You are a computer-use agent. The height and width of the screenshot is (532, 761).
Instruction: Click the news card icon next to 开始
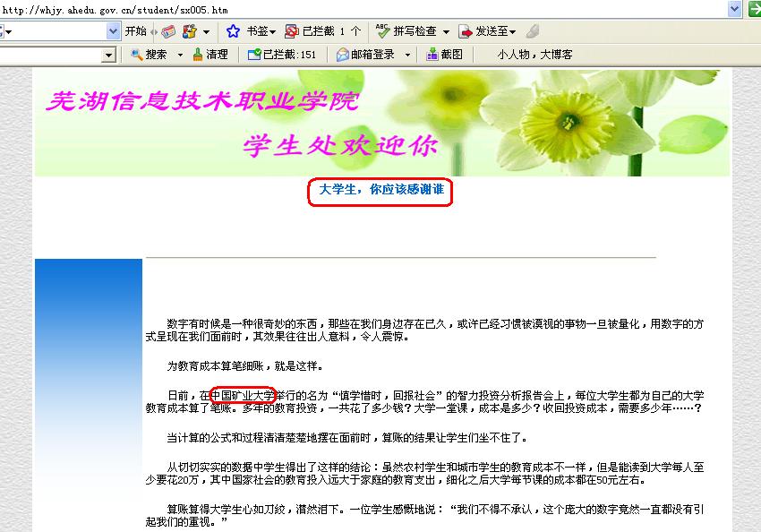168,31
